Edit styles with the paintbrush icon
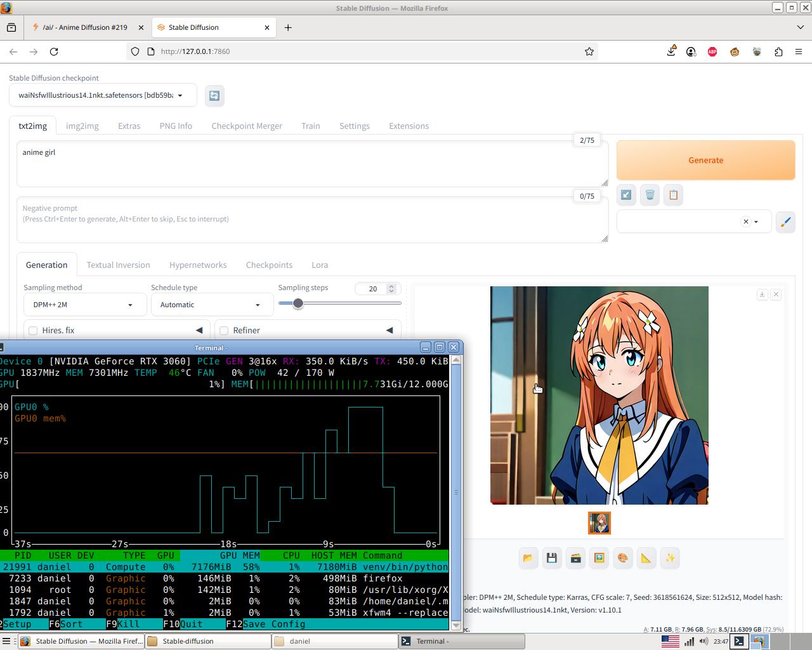 pyautogui.click(x=785, y=222)
